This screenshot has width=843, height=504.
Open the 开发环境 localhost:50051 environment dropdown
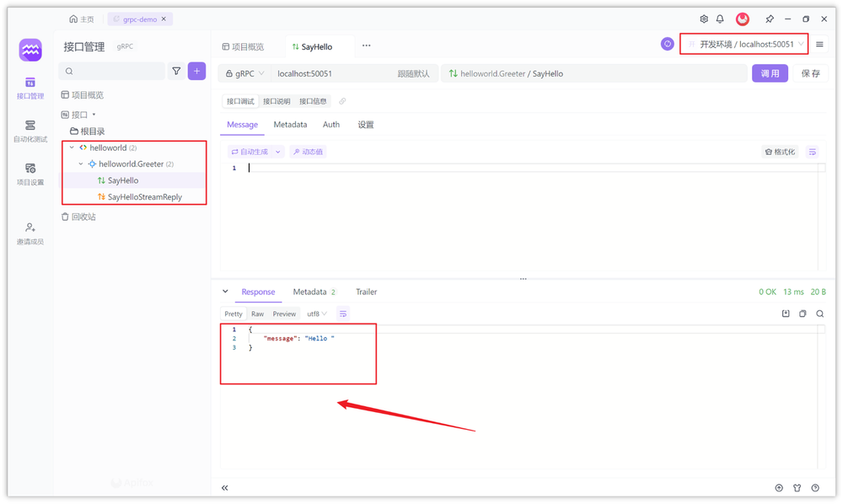(x=743, y=44)
